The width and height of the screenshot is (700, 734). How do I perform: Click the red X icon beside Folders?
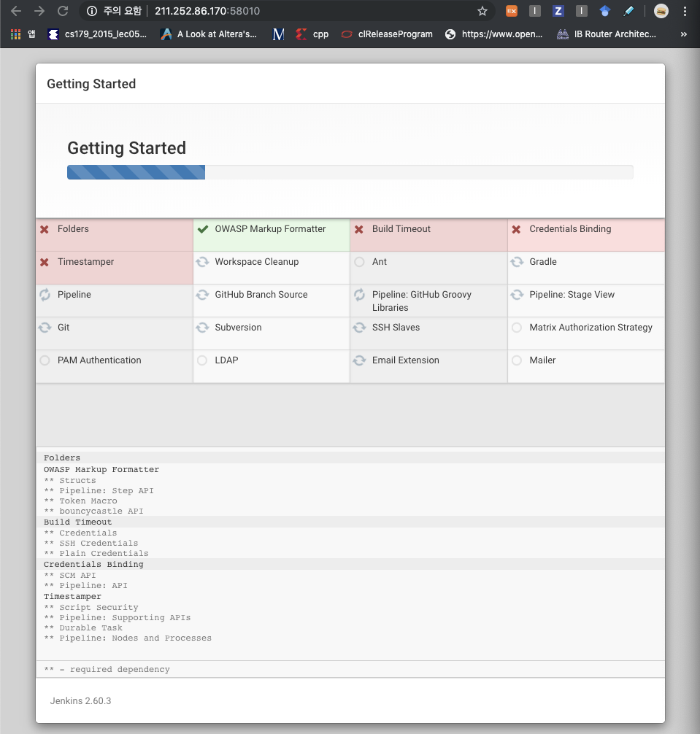coord(45,229)
